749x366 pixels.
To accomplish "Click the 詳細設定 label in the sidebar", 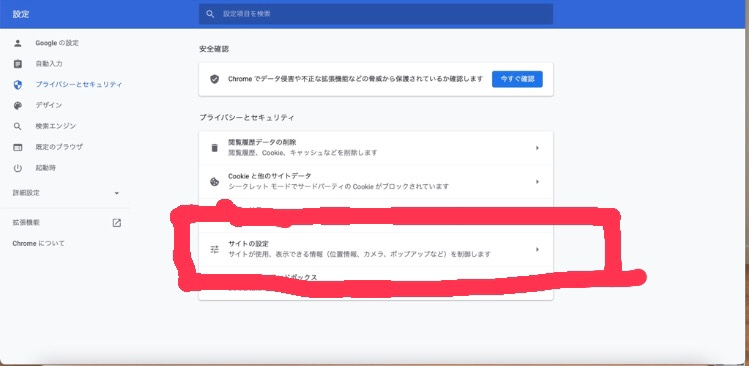I will click(26, 193).
